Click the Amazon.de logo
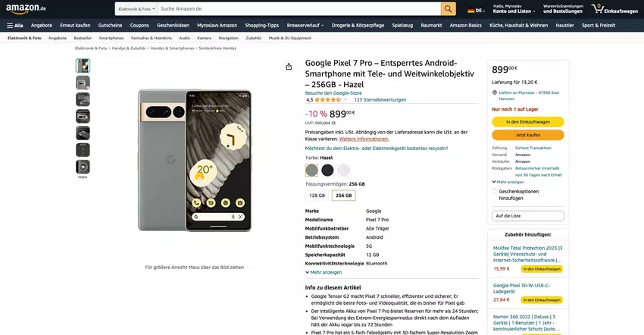The image size is (644, 335). click(27, 9)
